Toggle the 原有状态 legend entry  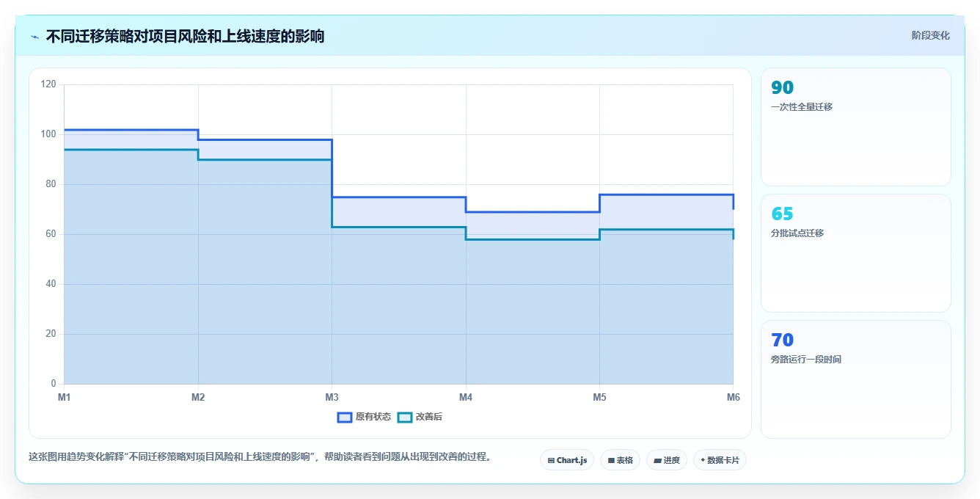tap(364, 417)
